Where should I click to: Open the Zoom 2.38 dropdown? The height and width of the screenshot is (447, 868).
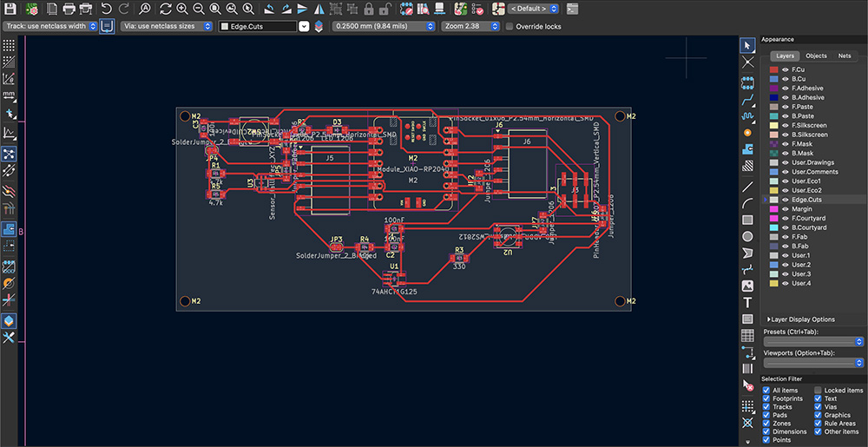coord(471,27)
